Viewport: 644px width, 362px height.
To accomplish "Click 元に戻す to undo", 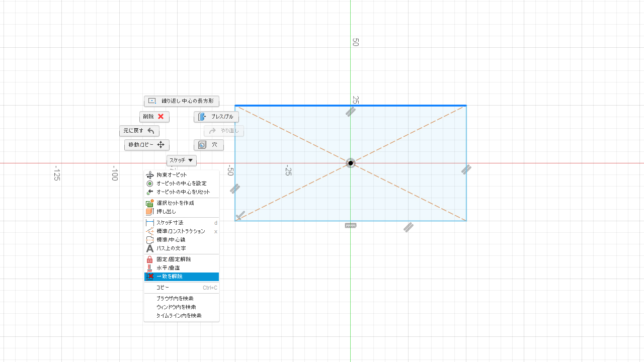I will pyautogui.click(x=139, y=131).
